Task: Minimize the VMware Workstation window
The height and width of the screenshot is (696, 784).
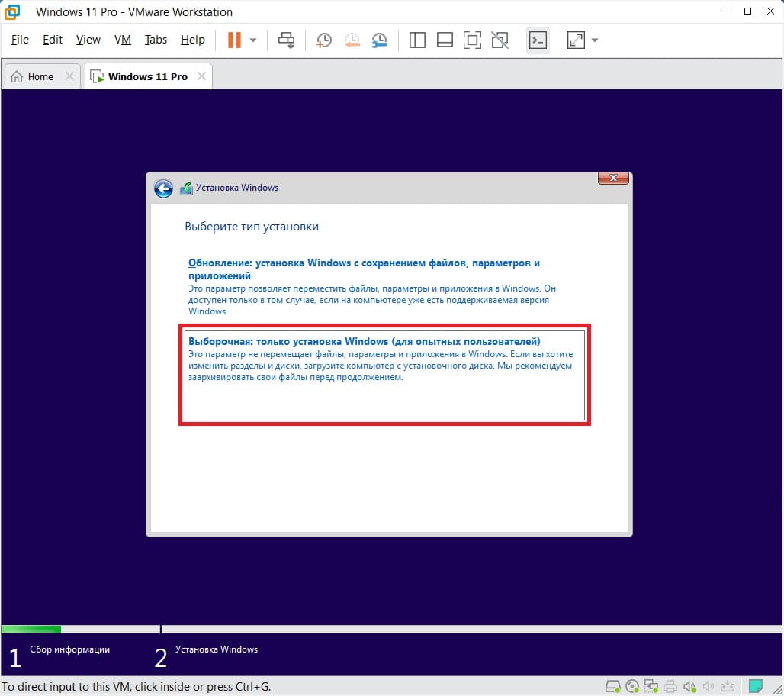Action: (x=725, y=11)
